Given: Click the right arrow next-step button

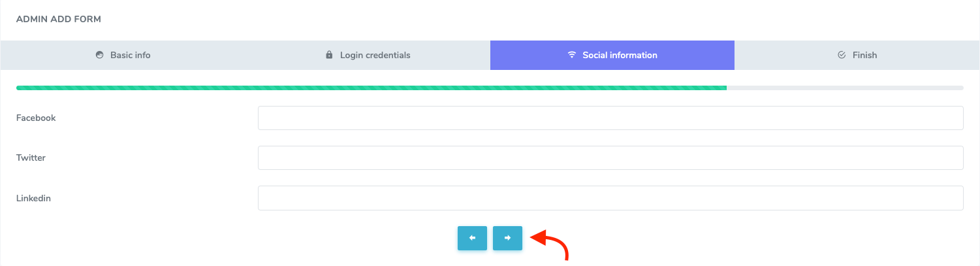Looking at the screenshot, I should pos(507,238).
